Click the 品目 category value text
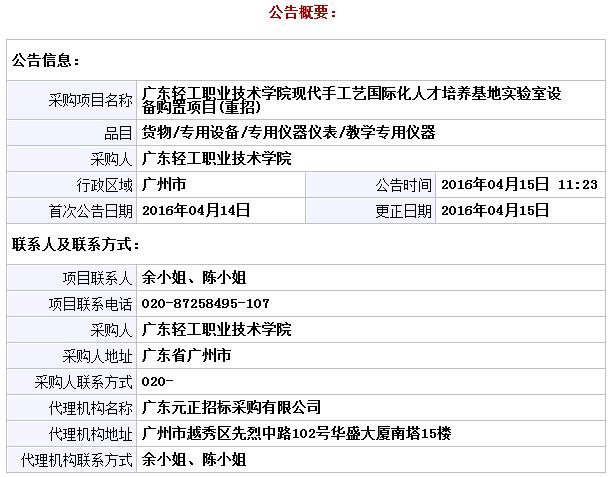 [x=288, y=133]
